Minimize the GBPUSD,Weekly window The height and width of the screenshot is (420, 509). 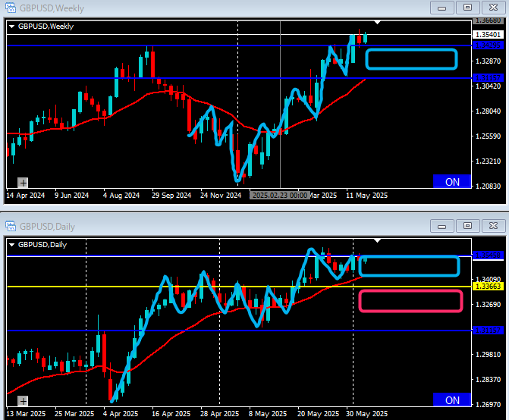[441, 8]
